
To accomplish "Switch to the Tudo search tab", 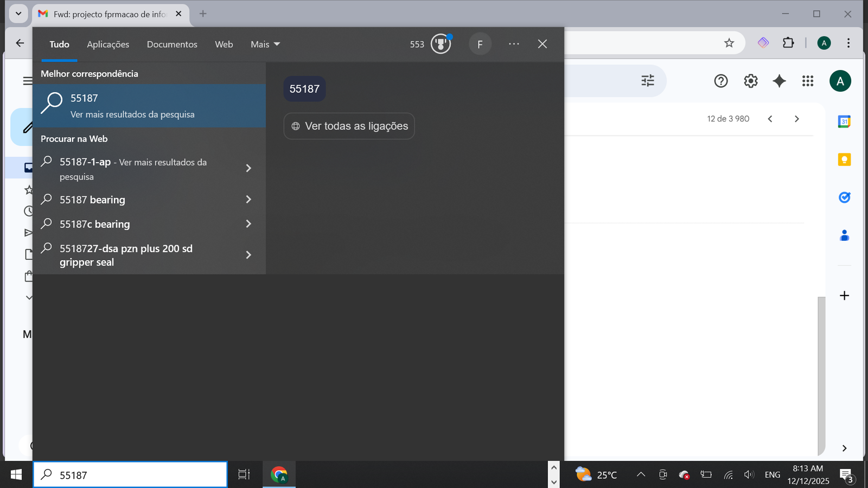I will (x=59, y=44).
